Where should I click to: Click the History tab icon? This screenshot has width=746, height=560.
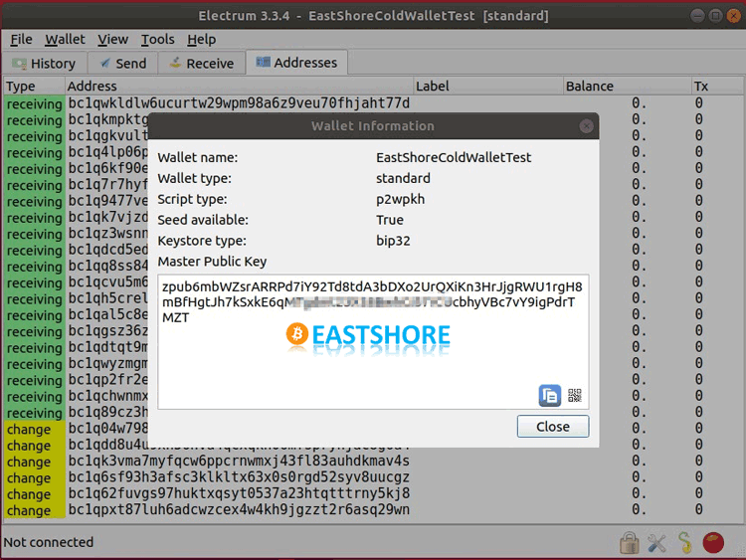coord(19,64)
